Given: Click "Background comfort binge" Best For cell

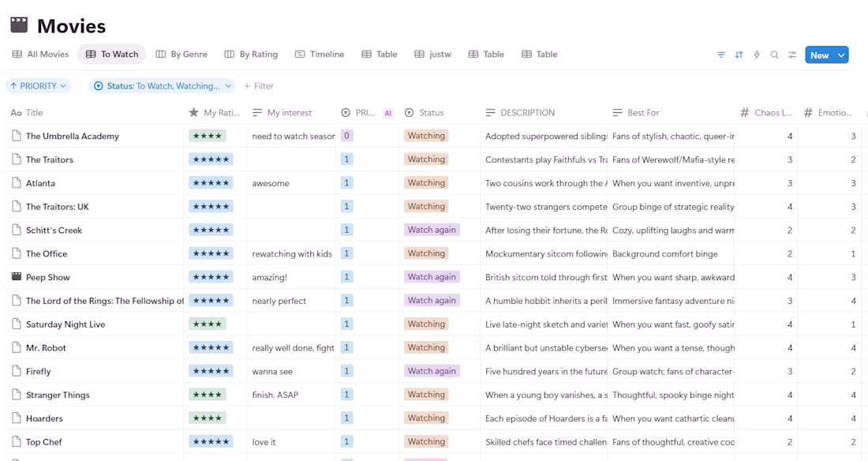Looking at the screenshot, I should [x=665, y=253].
